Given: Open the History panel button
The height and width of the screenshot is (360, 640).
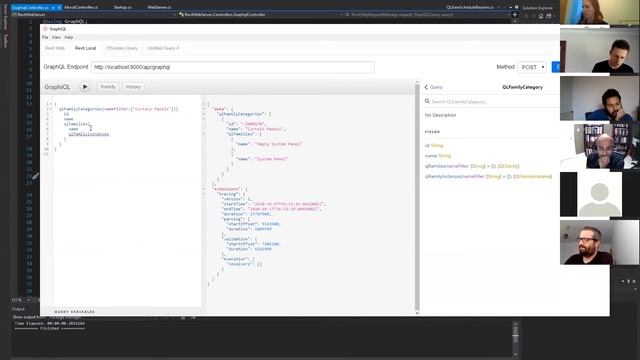Looking at the screenshot, I should (133, 87).
